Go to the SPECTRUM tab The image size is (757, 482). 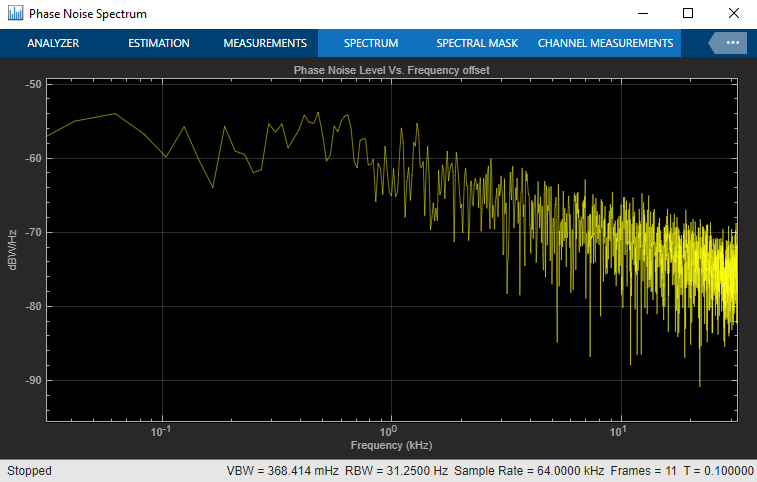[x=371, y=43]
